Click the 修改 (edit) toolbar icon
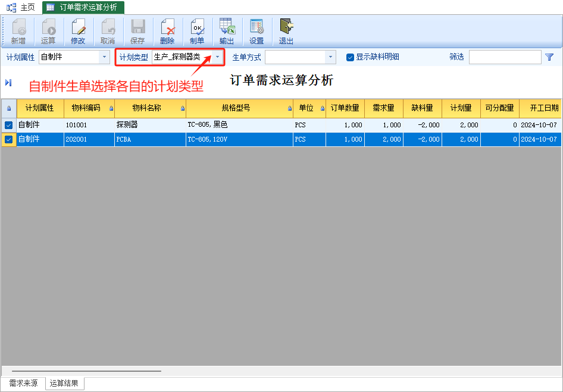 point(78,32)
